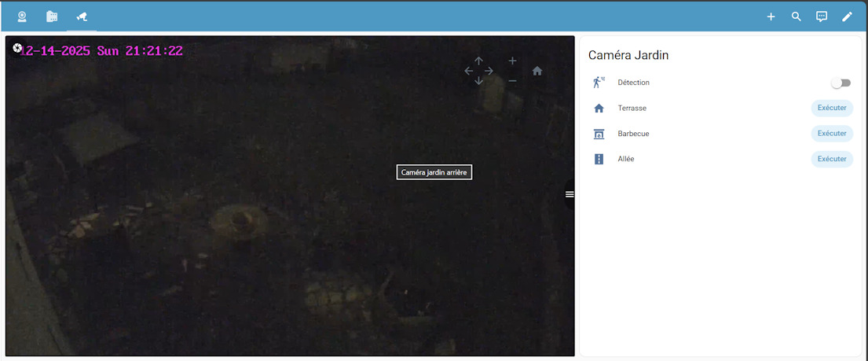This screenshot has width=868, height=361.
Task: Open the webcam dashboard tab
Action: tap(22, 17)
